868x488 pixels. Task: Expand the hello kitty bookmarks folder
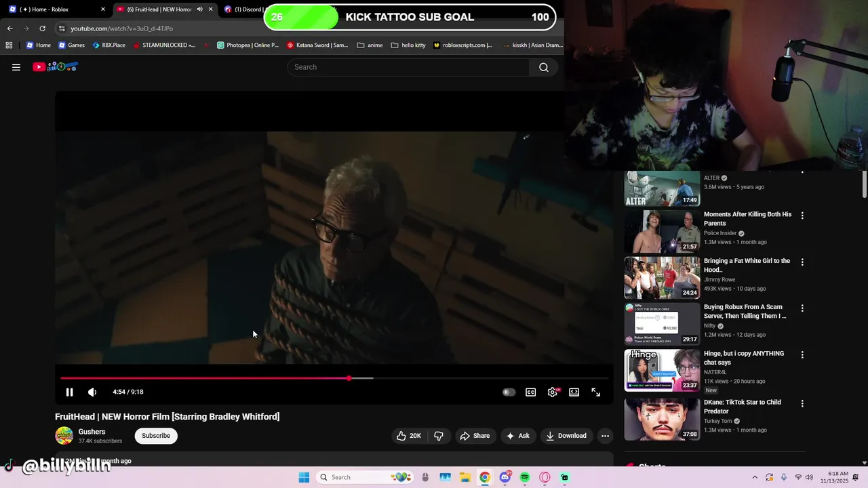click(408, 45)
